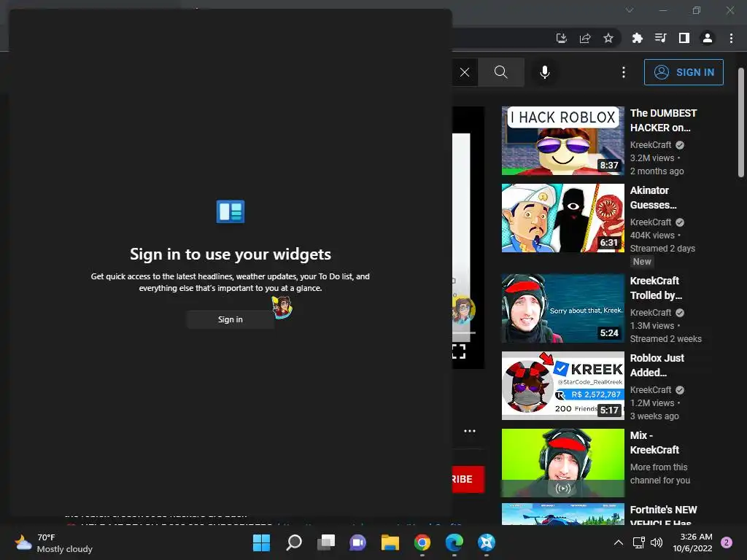Viewport: 747px width, 560px height.
Task: Toggle fullscreen on video player
Action: click(459, 352)
